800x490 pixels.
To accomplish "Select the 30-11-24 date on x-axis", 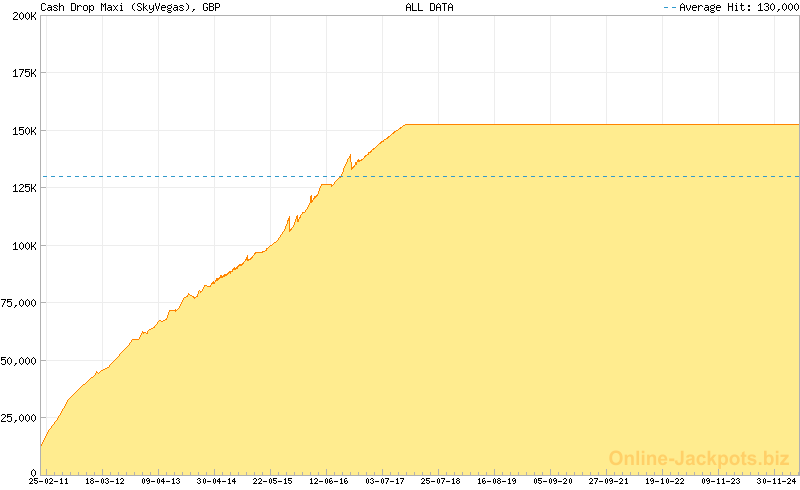I will 777,481.
